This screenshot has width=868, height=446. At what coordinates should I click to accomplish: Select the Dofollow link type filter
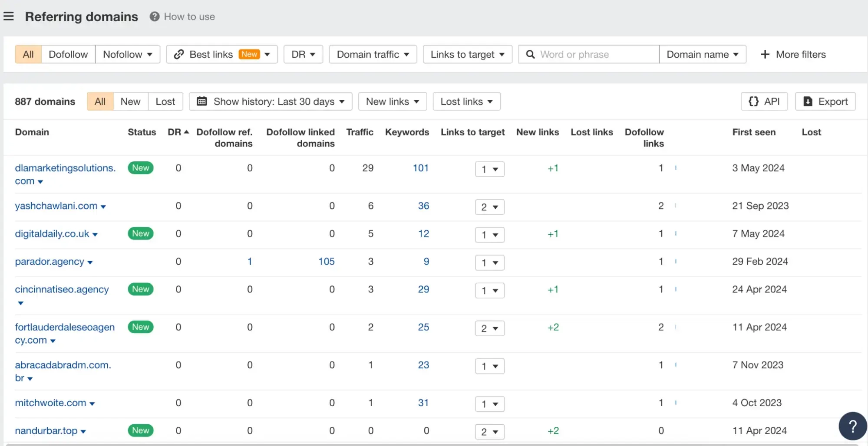(68, 54)
